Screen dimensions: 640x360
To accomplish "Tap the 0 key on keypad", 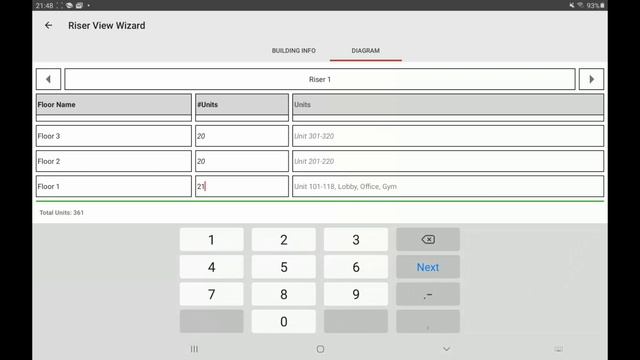I will coord(284,322).
